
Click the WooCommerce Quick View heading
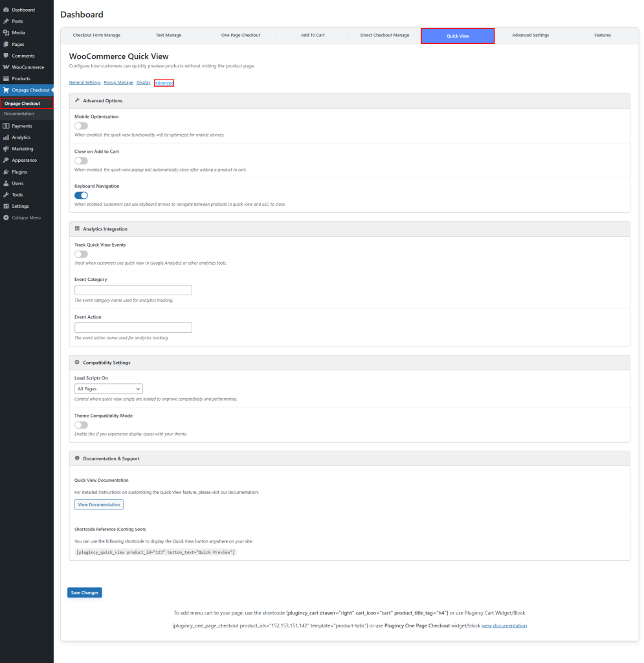(x=118, y=56)
